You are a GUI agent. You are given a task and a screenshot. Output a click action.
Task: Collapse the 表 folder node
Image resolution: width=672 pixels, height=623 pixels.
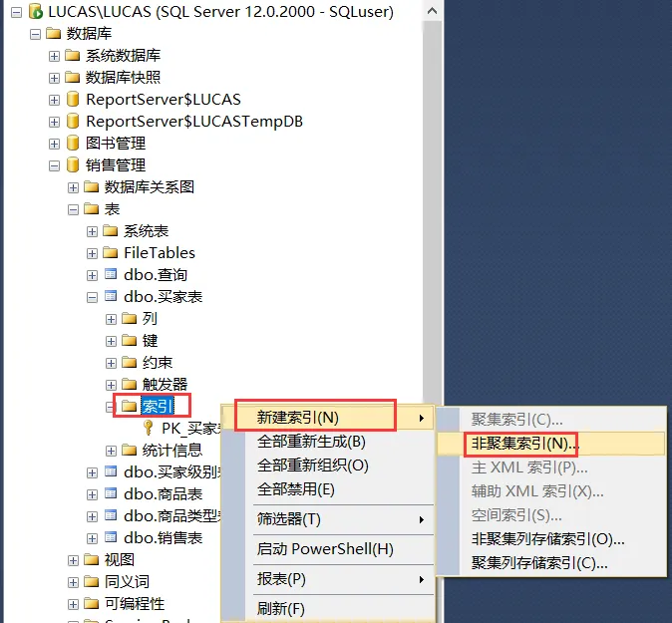tap(73, 210)
